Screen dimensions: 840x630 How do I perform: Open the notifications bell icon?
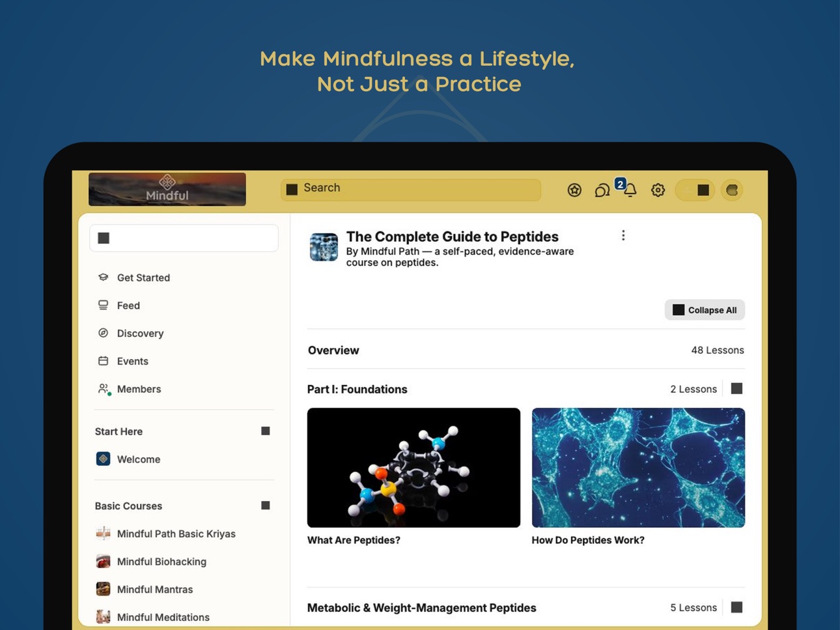coord(630,190)
